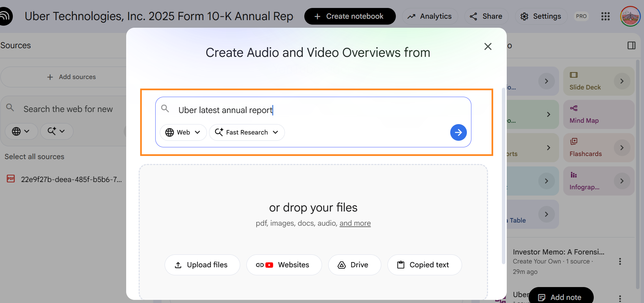The image size is (644, 303).
Task: Click the Flashcards icon
Action: [574, 141]
